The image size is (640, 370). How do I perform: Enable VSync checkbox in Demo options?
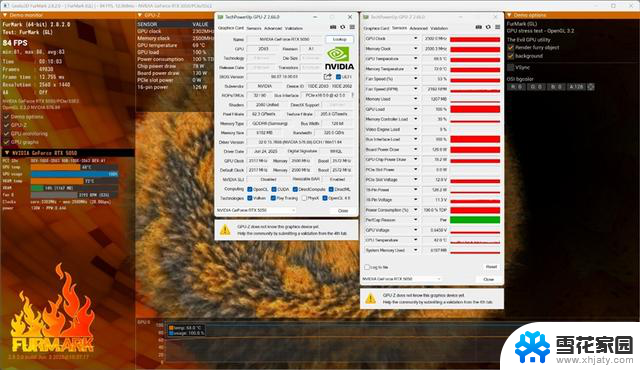point(511,67)
